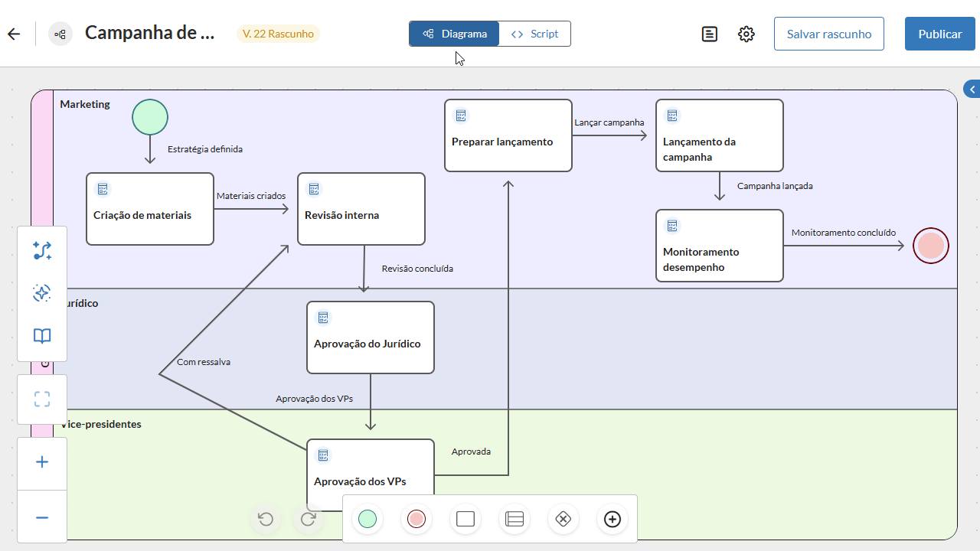Image resolution: width=980 pixels, height=551 pixels.
Task: Open the settings gear icon
Action: pyautogui.click(x=746, y=34)
